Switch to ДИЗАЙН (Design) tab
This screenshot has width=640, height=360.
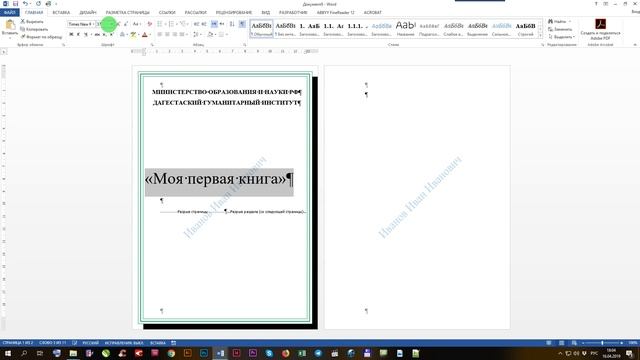(88, 13)
